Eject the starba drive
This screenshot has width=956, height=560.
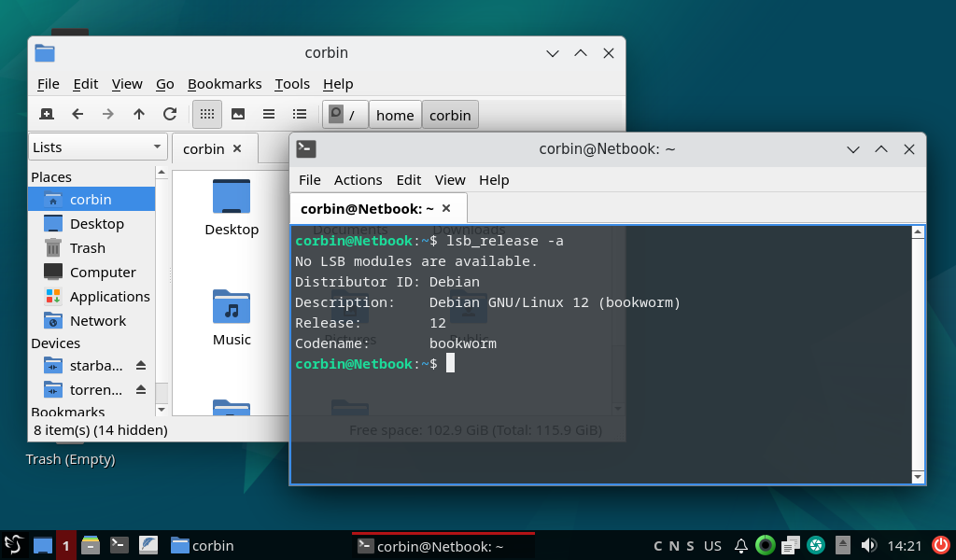coord(142,366)
